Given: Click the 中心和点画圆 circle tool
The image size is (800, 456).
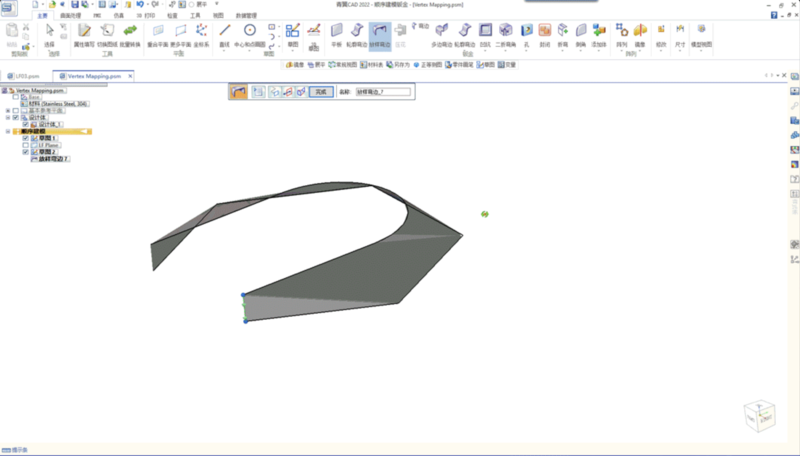Looking at the screenshot, I should pos(250,33).
